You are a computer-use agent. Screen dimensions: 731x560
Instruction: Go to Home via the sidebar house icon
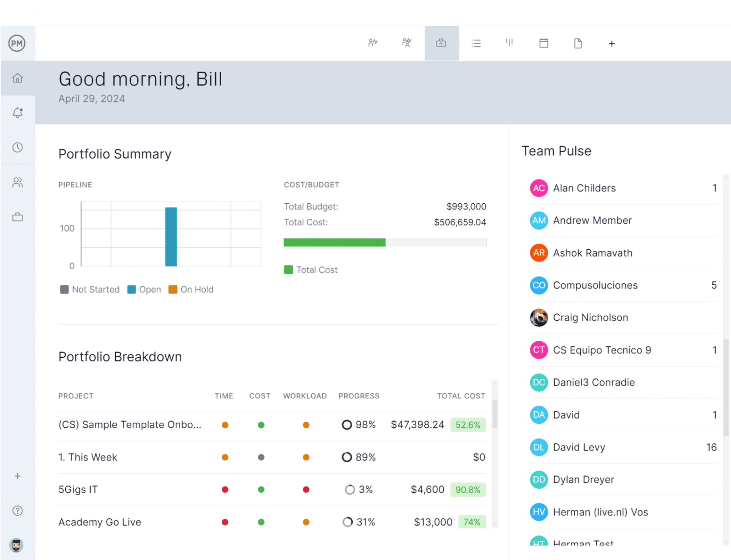(17, 78)
